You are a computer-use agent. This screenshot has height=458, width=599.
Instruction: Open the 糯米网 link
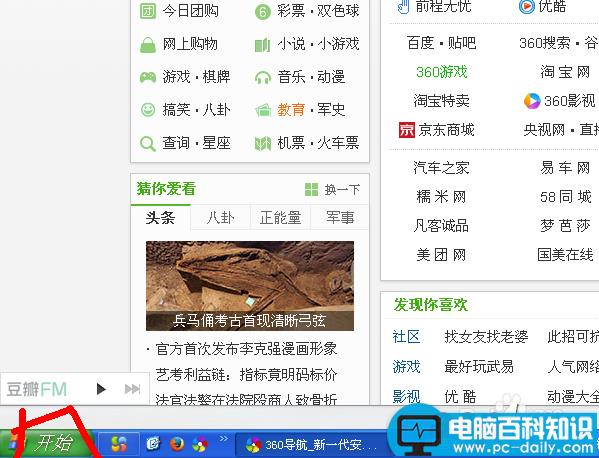441,197
